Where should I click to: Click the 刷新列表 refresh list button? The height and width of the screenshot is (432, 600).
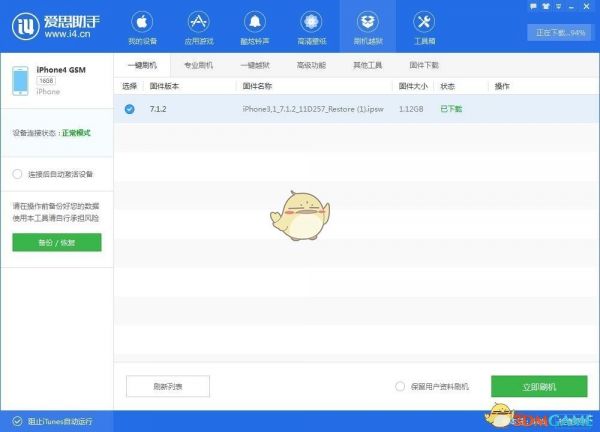[x=168, y=386]
